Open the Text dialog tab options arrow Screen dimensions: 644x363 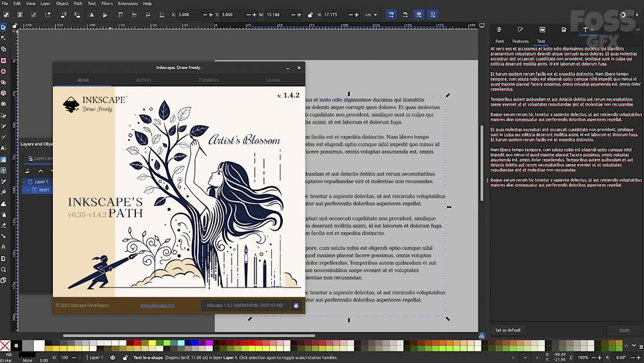[638, 30]
